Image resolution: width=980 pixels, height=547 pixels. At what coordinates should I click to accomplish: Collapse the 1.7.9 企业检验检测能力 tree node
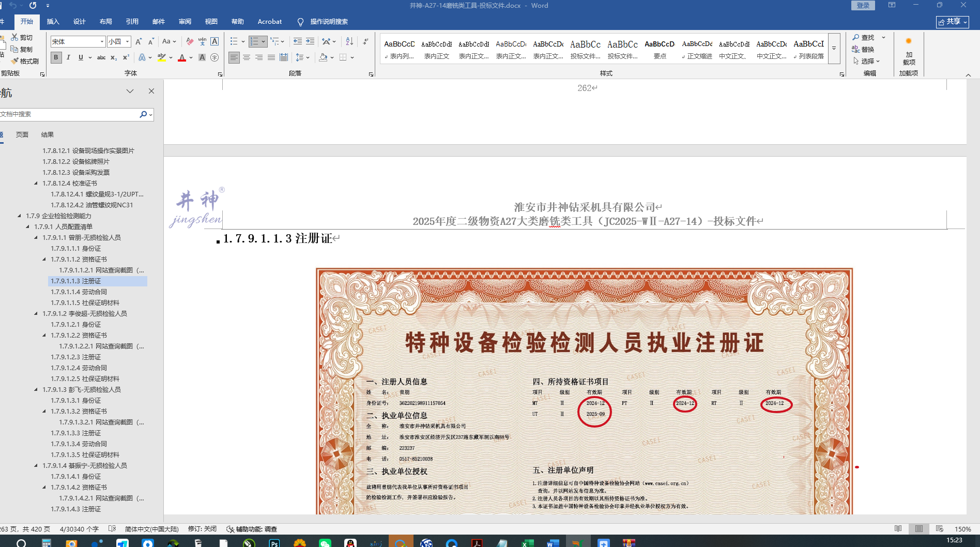20,216
